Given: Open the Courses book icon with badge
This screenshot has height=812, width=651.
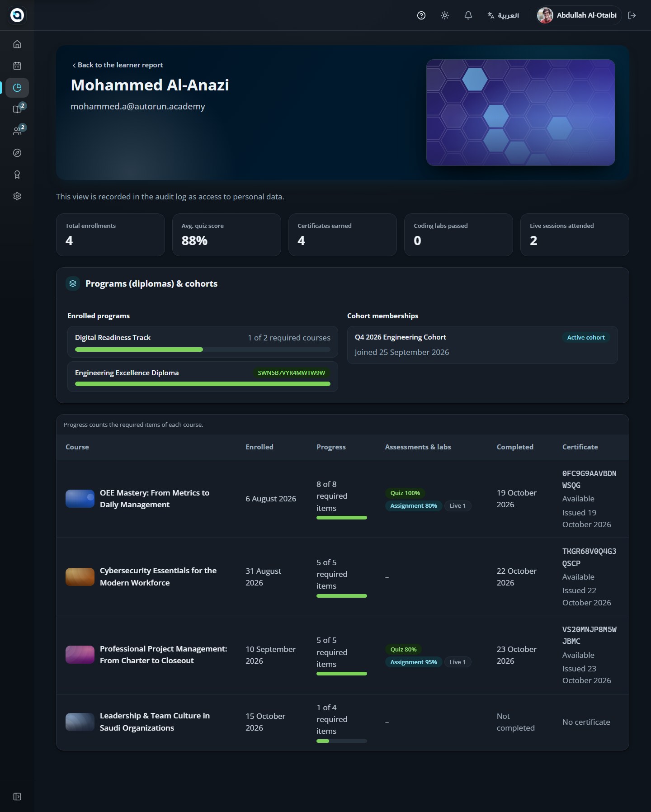Looking at the screenshot, I should point(17,109).
